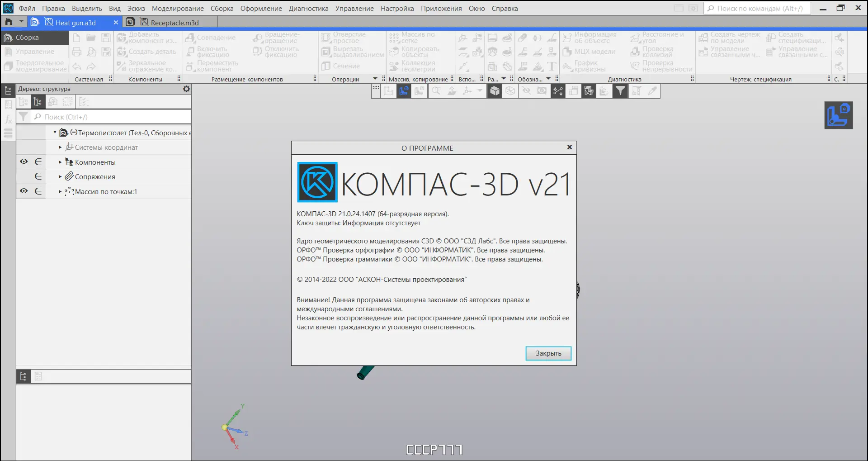Close the О ПРОГРАММЕ dialog with X
The image size is (868, 461).
click(570, 147)
